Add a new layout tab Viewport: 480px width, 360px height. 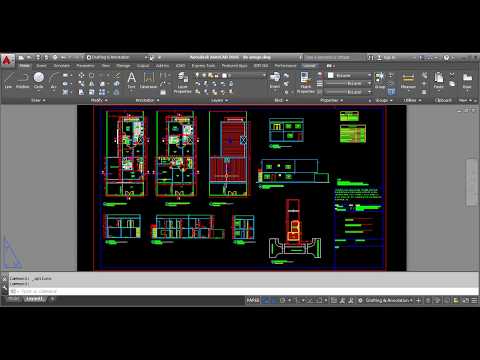[x=52, y=299]
